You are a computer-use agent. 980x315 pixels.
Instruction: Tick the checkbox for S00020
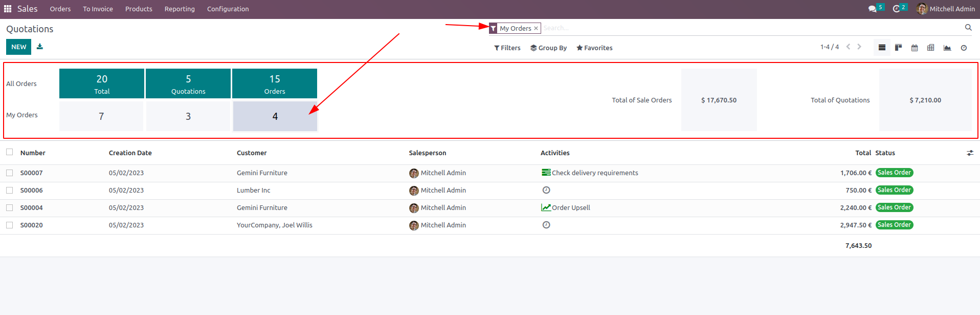[x=9, y=225]
